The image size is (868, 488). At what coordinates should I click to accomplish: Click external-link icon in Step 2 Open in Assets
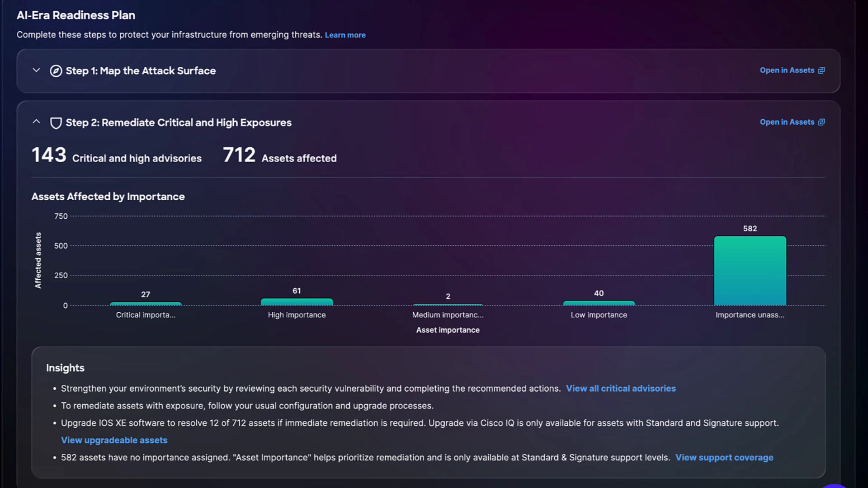tap(821, 122)
